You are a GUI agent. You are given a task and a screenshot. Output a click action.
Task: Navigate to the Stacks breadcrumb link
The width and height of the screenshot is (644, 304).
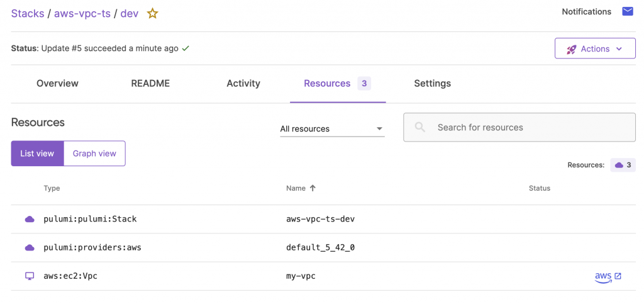pos(28,13)
